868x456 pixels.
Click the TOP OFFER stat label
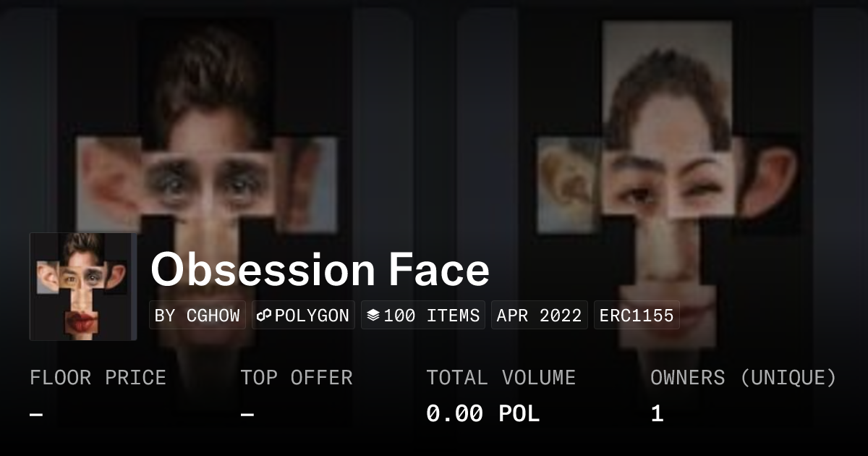click(x=297, y=378)
